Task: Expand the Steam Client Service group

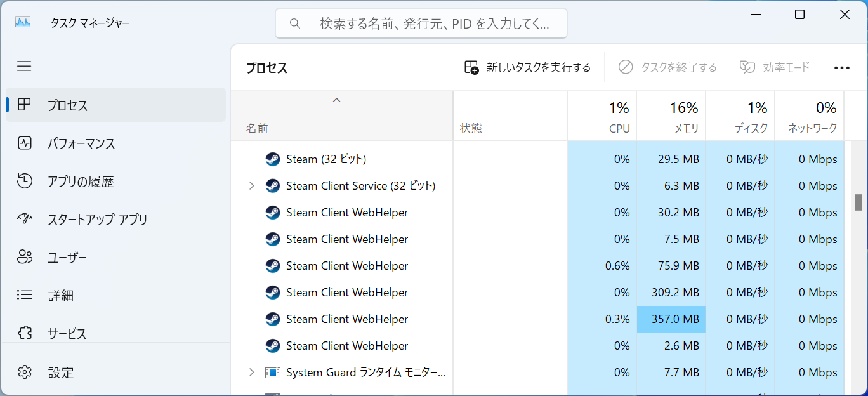Action: point(251,186)
